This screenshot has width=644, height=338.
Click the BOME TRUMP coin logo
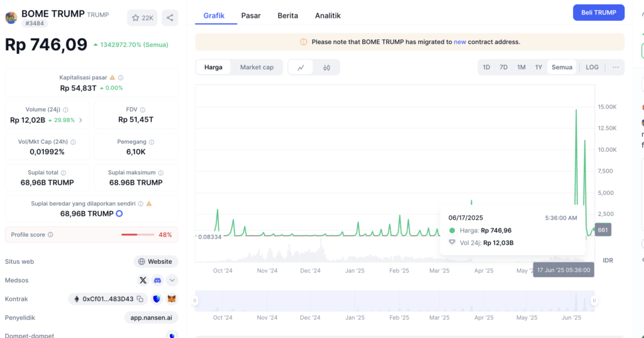[x=11, y=18]
